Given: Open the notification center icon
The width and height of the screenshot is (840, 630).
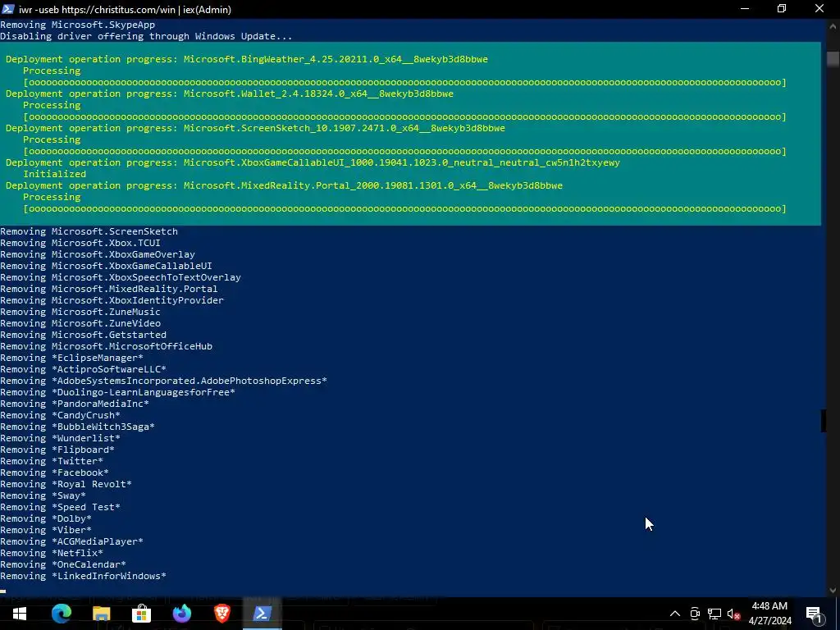Looking at the screenshot, I should [x=814, y=614].
